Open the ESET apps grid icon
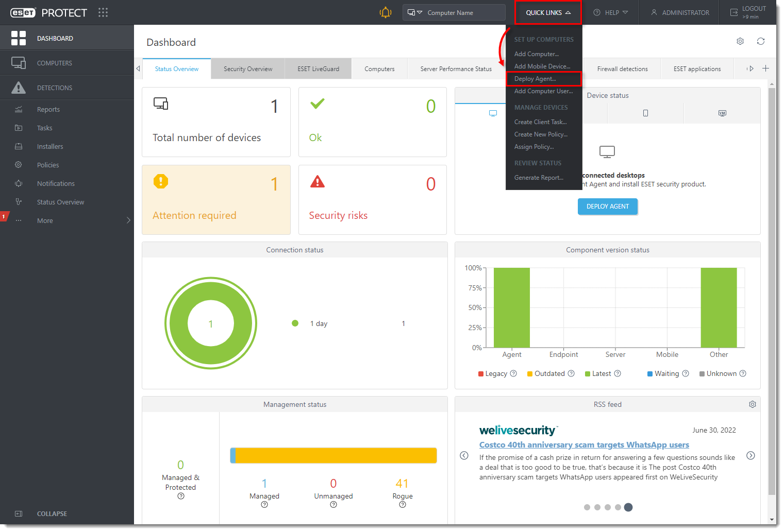 [x=103, y=12]
